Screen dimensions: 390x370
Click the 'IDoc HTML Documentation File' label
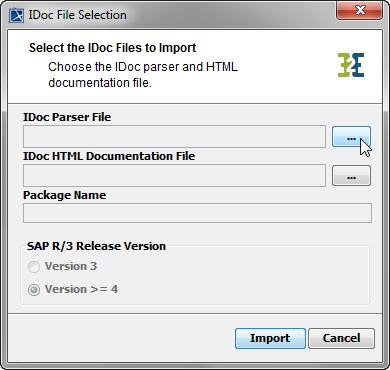(109, 156)
